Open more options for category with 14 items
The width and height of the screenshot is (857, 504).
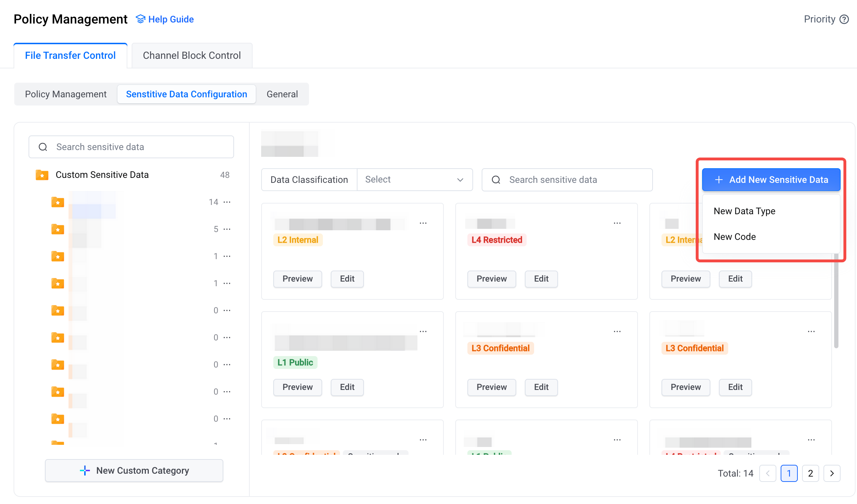click(x=227, y=202)
